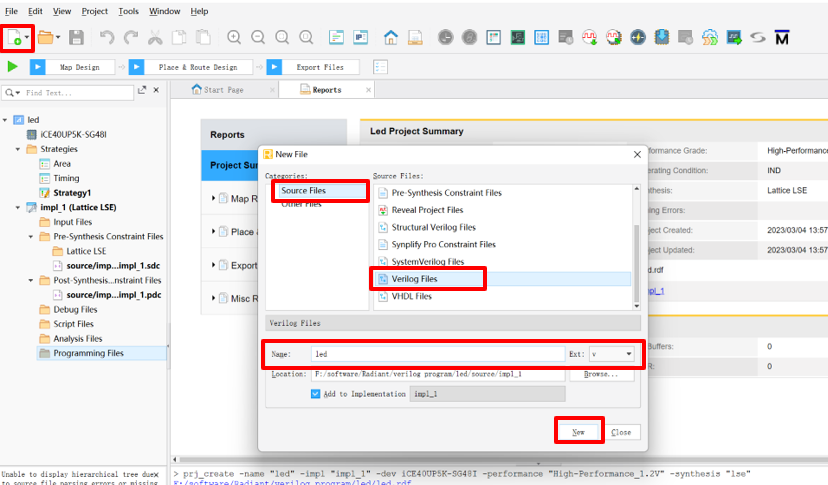The width and height of the screenshot is (828, 485).
Task: Open the Tools menu
Action: tap(128, 11)
